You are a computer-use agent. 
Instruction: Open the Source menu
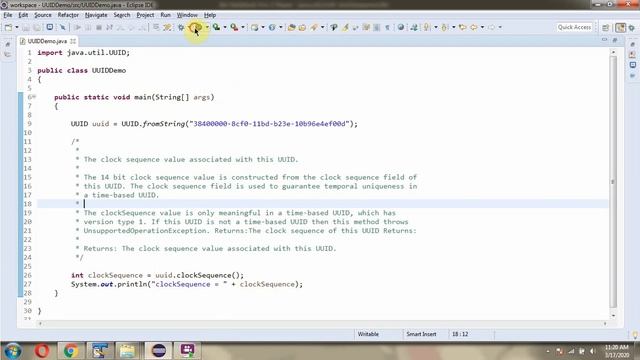(43, 15)
